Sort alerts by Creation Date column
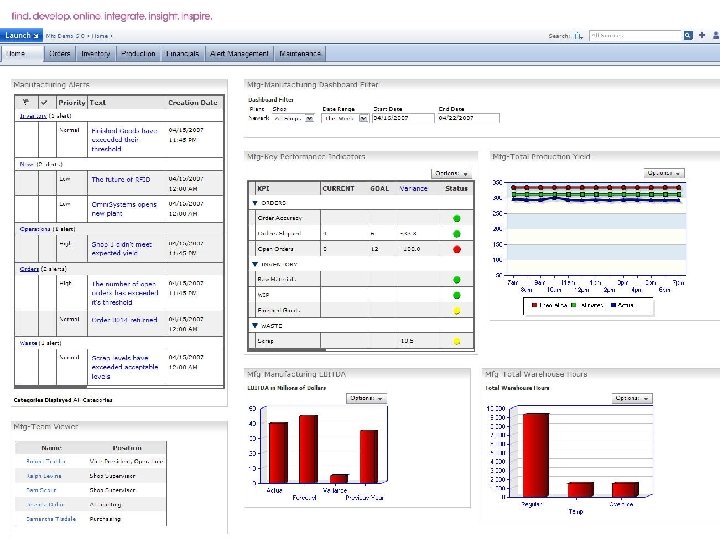This screenshot has height=540, width=720. 193,103
